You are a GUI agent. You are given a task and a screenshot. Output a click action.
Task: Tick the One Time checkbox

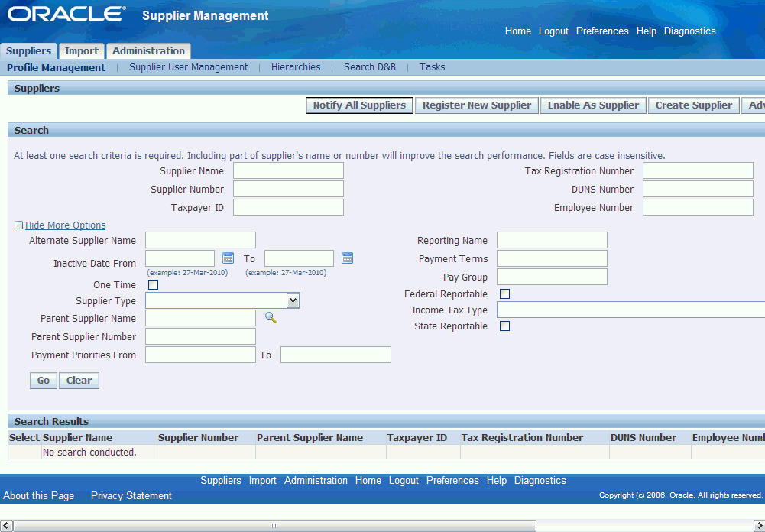coord(153,284)
